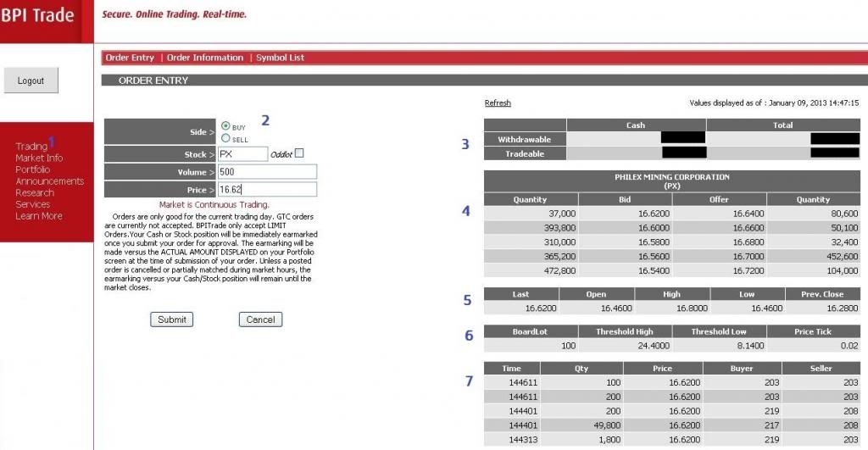Click bid price 16.5400
The height and width of the screenshot is (450, 868).
click(x=654, y=270)
